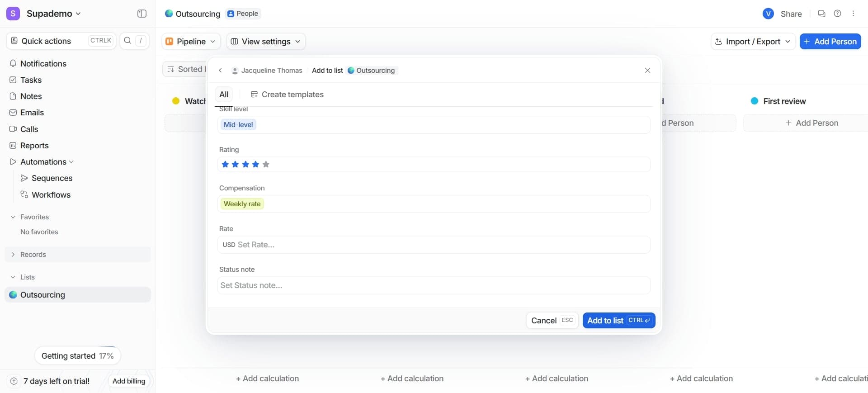Open the Skill level Mid-level field
Viewport: 868px width, 393px height.
(434, 125)
